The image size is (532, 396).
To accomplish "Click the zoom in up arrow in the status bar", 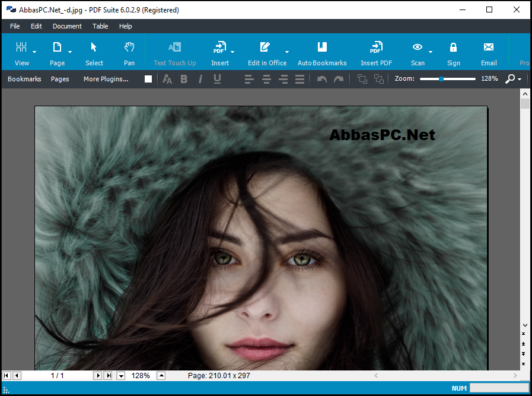I will point(161,376).
